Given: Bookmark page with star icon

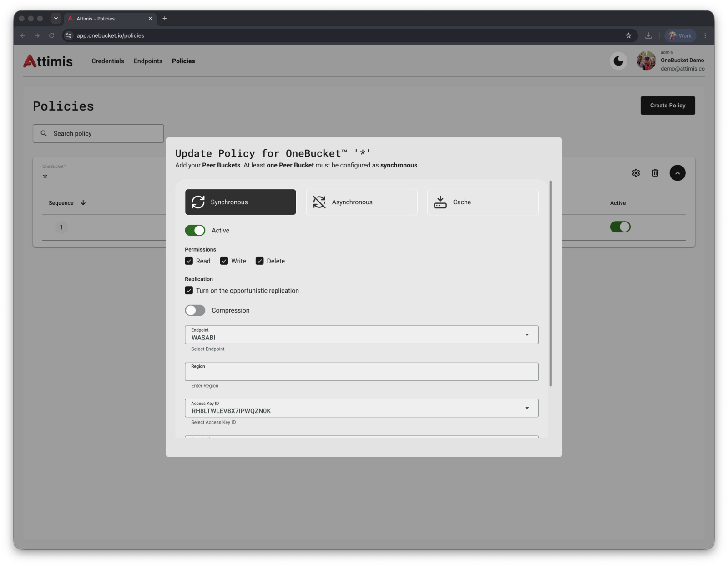Looking at the screenshot, I should (628, 35).
